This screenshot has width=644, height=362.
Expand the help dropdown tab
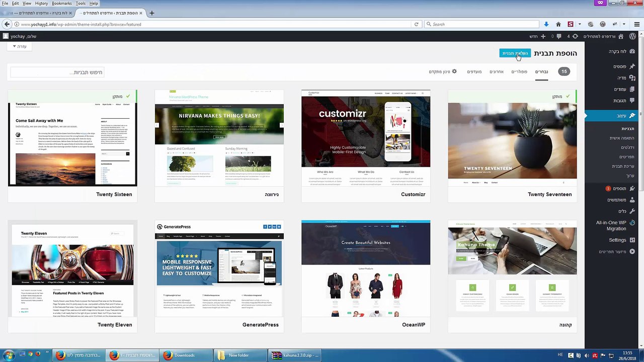[20, 46]
